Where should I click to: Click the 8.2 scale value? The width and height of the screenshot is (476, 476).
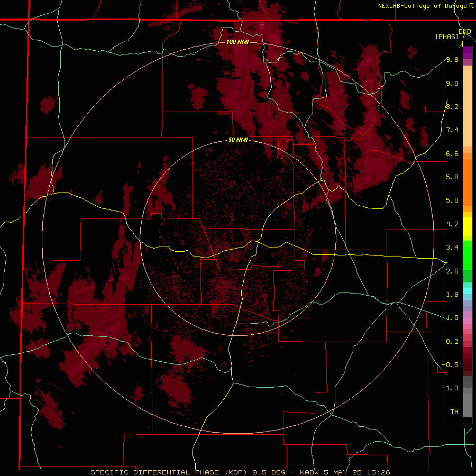point(452,106)
